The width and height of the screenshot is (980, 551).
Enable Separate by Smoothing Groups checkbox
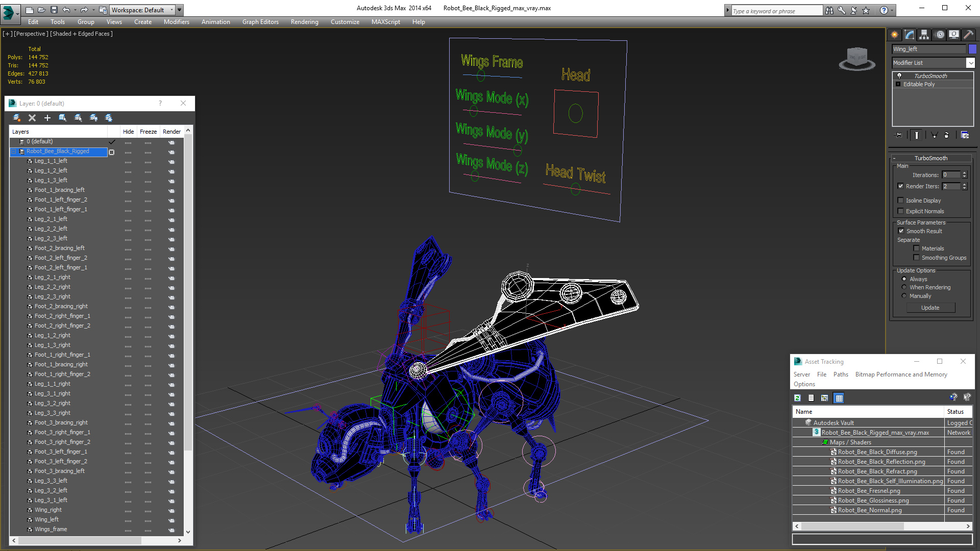[x=916, y=258]
